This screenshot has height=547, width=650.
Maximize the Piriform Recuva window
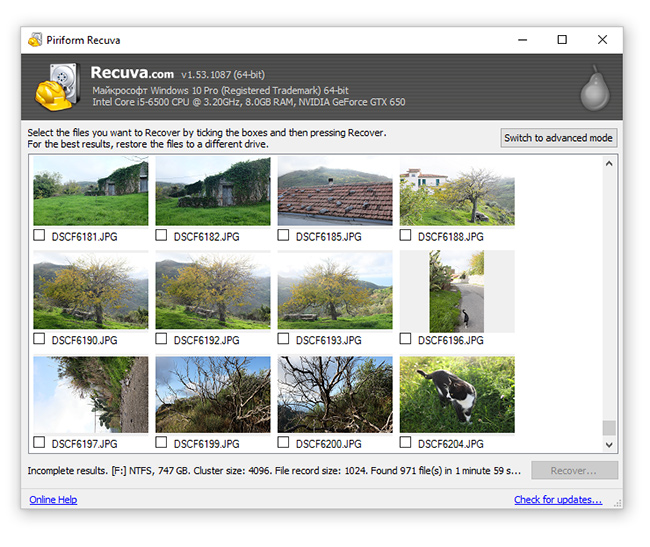tap(562, 40)
